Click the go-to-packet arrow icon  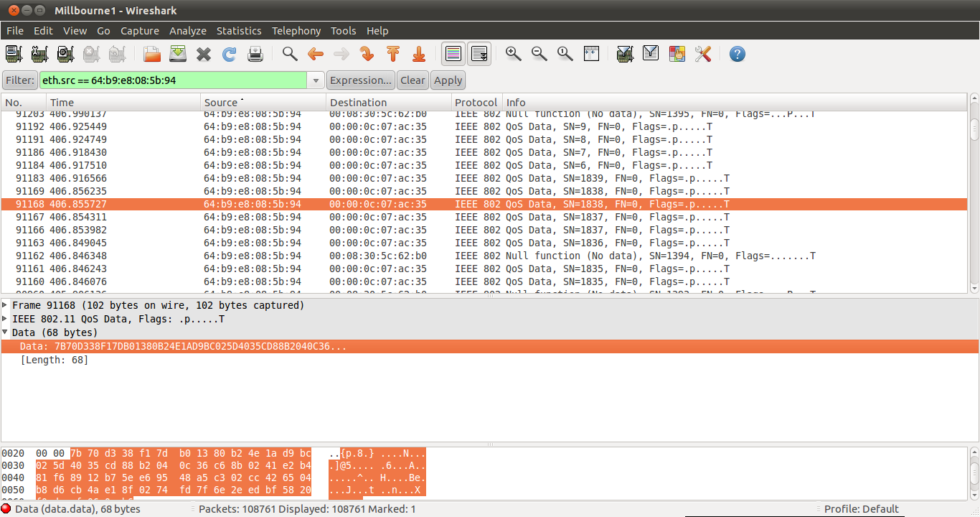(367, 54)
